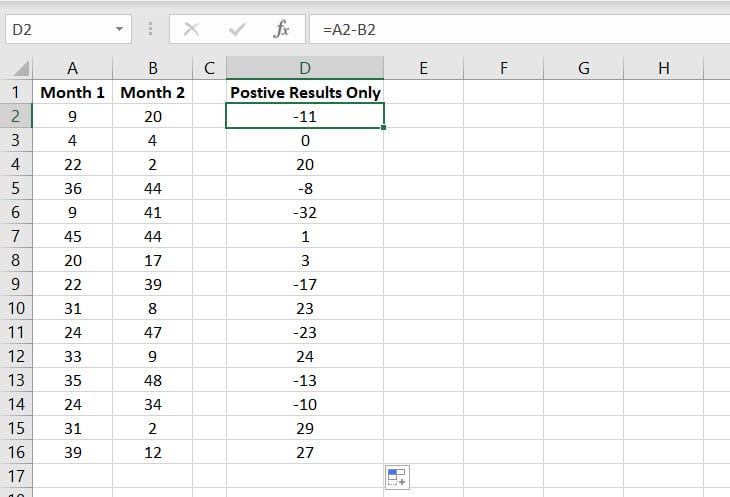This screenshot has width=730, height=497.
Task: Click the formula bar showing =A2-B2
Action: [520, 29]
